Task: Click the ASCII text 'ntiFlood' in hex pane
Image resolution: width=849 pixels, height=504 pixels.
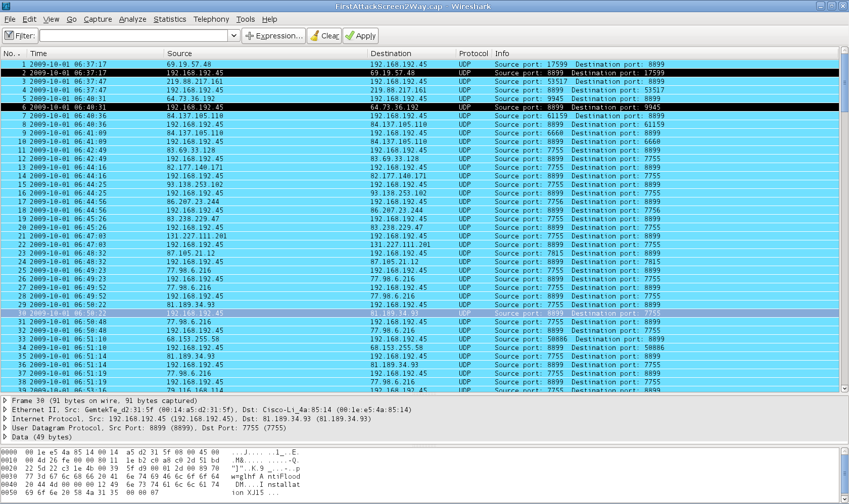Action: click(x=284, y=476)
